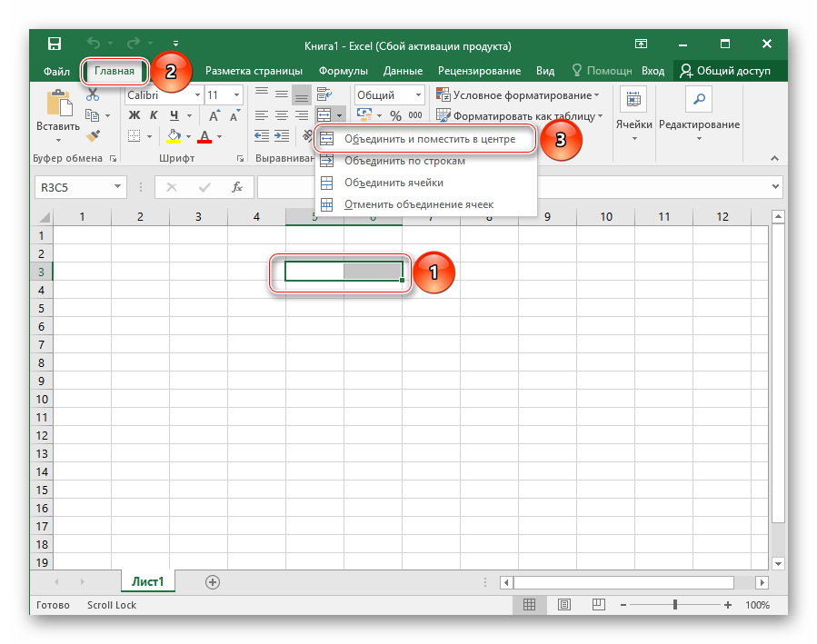Switch to the Данные tab
817x644 pixels.
[403, 71]
